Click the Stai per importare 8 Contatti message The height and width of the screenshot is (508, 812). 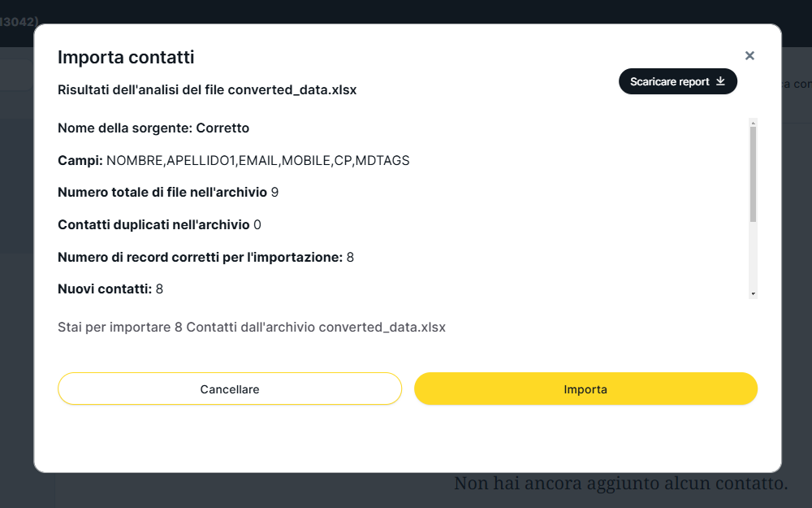(x=252, y=327)
